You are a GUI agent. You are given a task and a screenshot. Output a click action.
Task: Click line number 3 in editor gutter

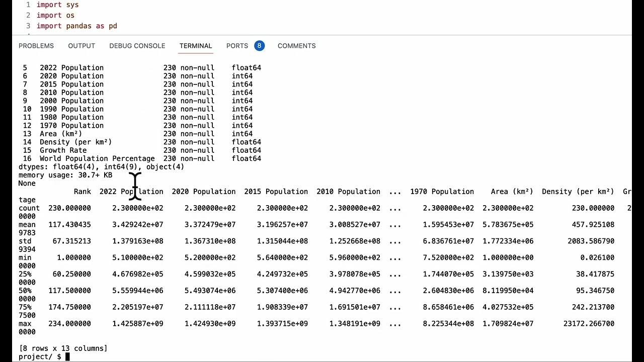coord(28,26)
